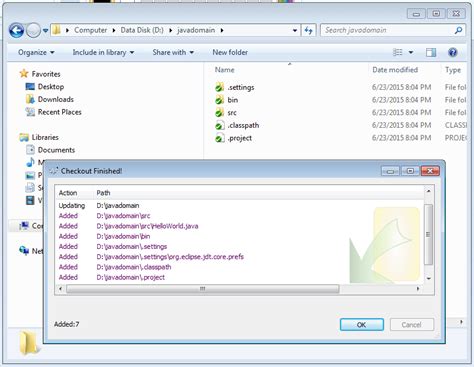This screenshot has width=474, height=367.
Task: Click the Pictures library icon
Action: tap(30, 175)
